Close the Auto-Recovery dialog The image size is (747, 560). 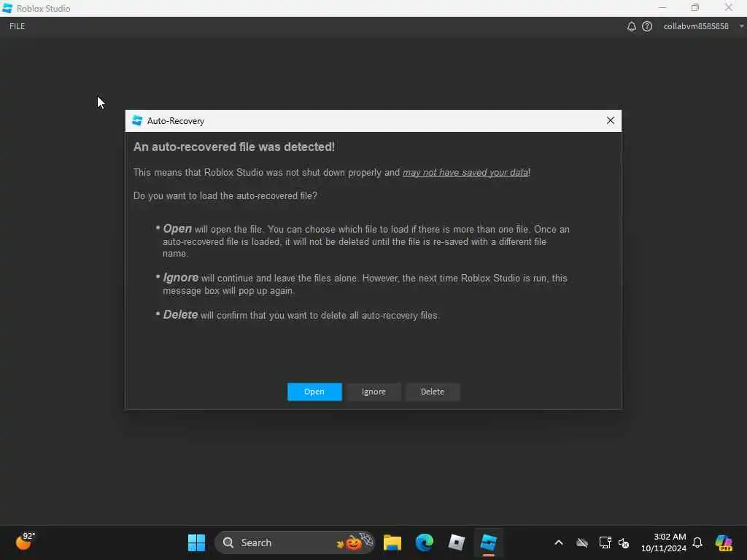[611, 120]
